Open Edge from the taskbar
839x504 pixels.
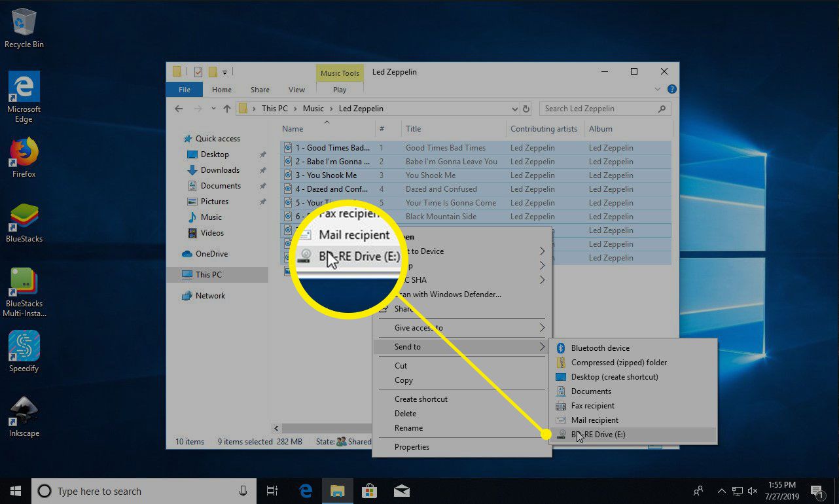(x=305, y=491)
